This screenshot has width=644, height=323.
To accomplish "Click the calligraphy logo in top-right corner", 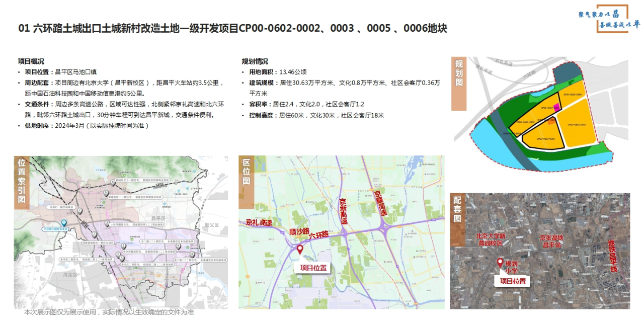I will click(609, 20).
